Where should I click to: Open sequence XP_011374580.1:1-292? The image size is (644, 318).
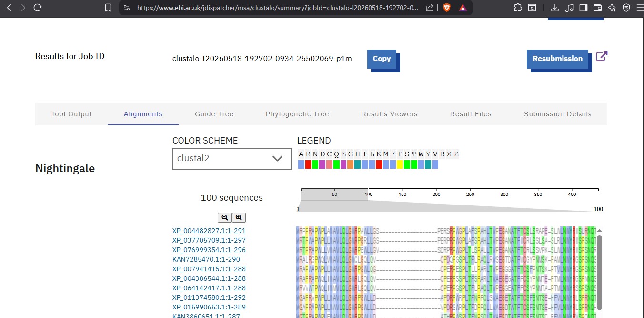pyautogui.click(x=209, y=297)
